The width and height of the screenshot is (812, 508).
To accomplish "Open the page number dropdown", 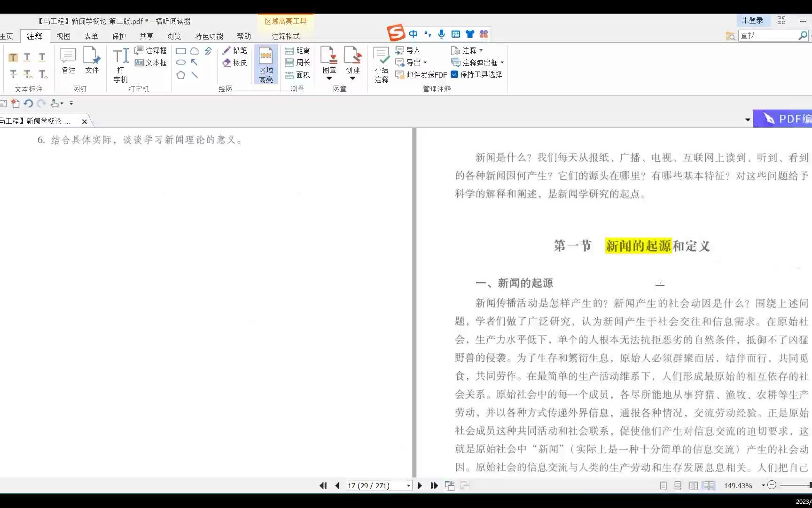I will coord(408,485).
